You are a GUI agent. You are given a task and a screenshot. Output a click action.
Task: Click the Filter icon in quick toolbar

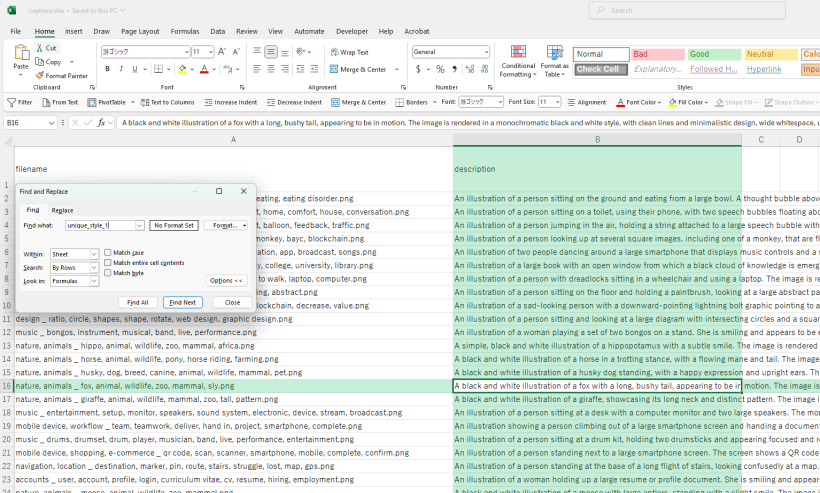coord(10,102)
